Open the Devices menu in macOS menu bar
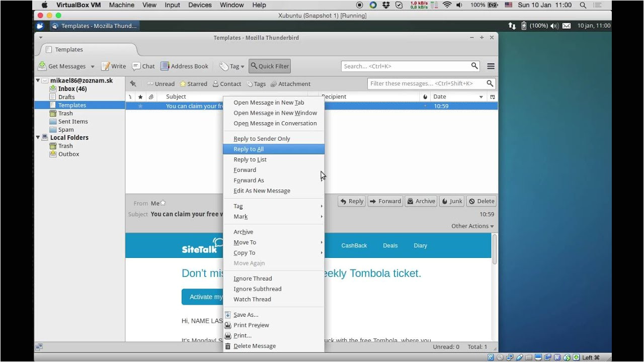Image resolution: width=644 pixels, height=362 pixels. [x=200, y=5]
